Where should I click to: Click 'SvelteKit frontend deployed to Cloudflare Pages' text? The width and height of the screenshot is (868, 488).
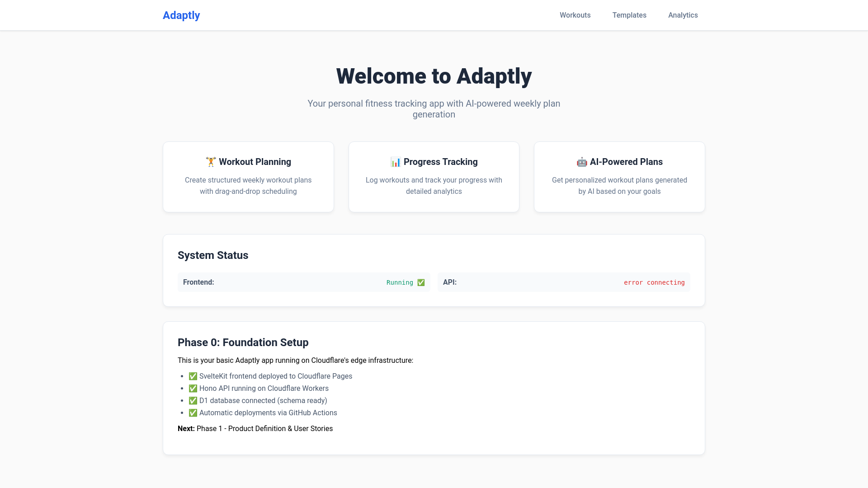[276, 376]
